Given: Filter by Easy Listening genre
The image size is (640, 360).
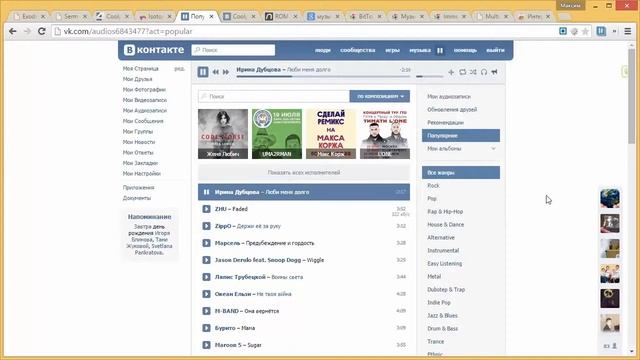Looking at the screenshot, I should [x=444, y=264].
